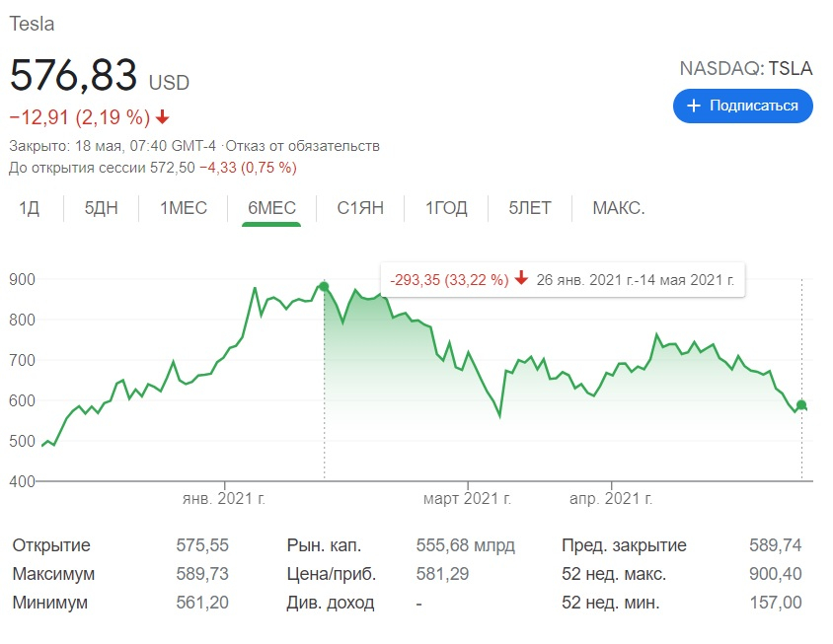Open the 5ЛЕТ chart range
The height and width of the screenshot is (644, 833).
pyautogui.click(x=530, y=207)
